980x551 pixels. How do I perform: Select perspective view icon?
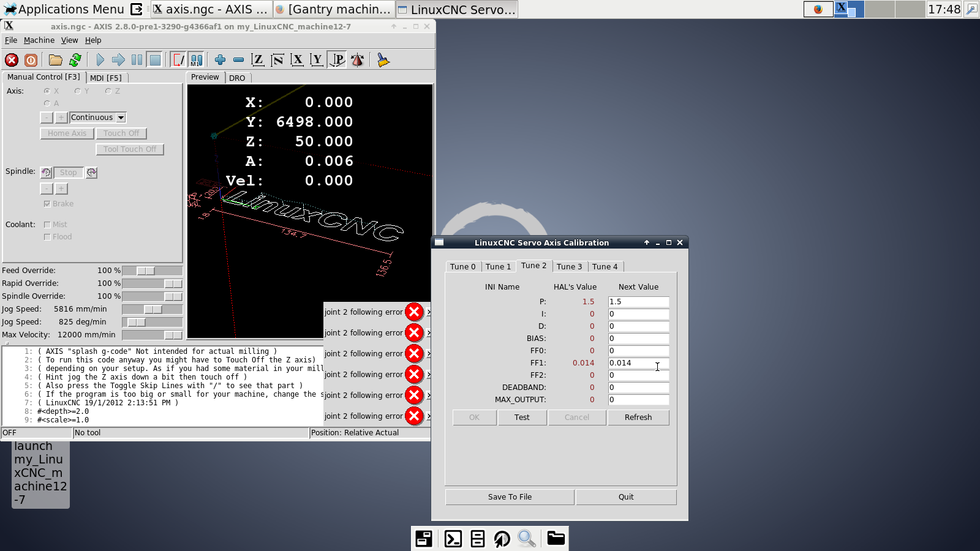tap(337, 60)
